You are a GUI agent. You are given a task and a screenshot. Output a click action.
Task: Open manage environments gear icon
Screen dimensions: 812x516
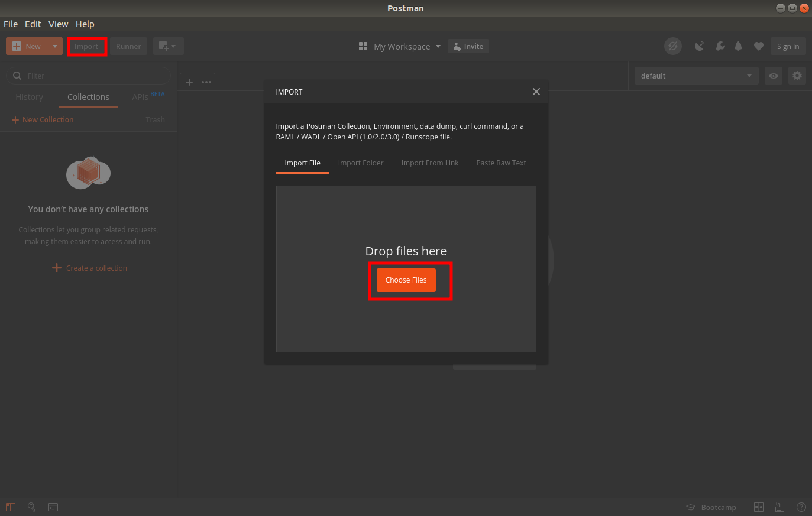coord(797,76)
